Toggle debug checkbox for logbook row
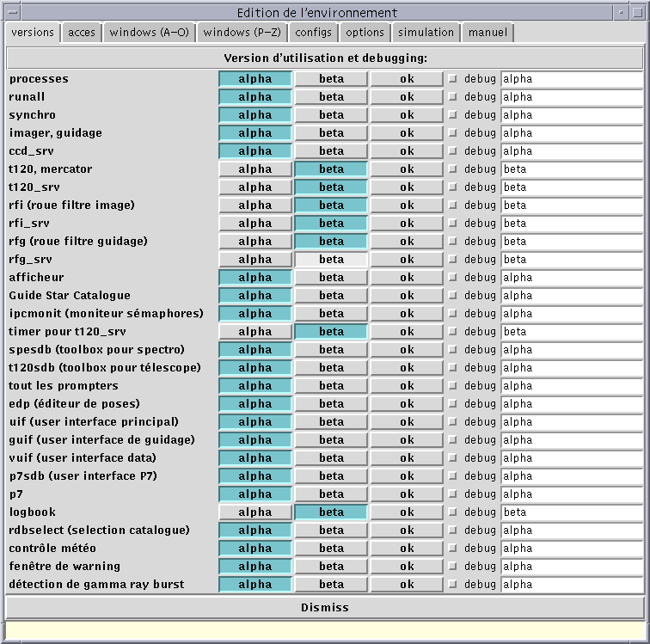The image size is (650, 644). [453, 512]
